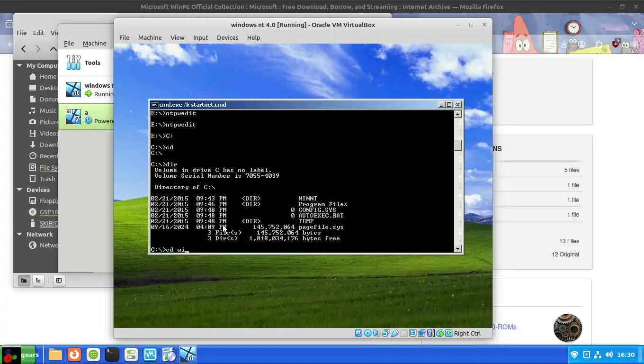Click the cmd.exe scrollbar thumb
Viewport: 644px width, 364px height.
point(457,146)
